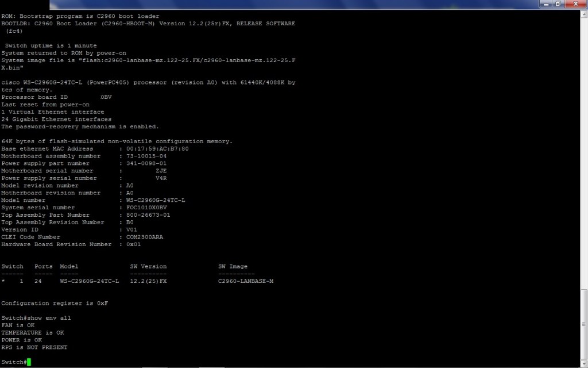Click the "Model" column header

tap(69, 267)
